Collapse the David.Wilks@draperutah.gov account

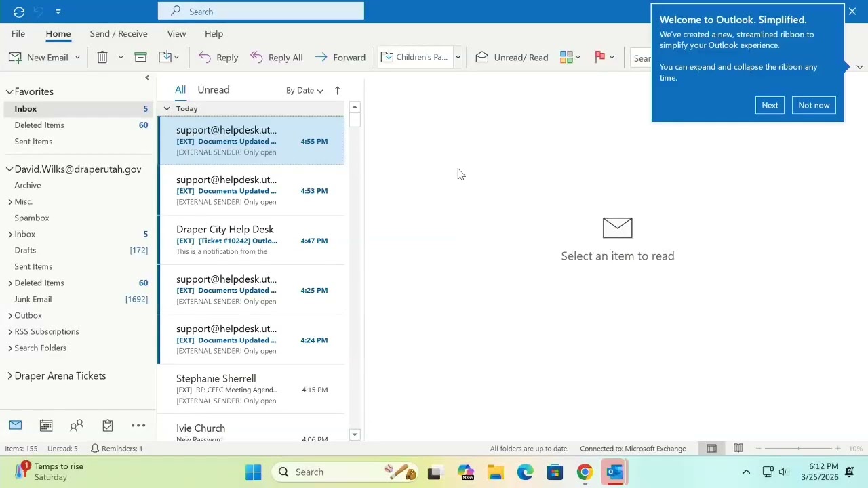coord(9,169)
